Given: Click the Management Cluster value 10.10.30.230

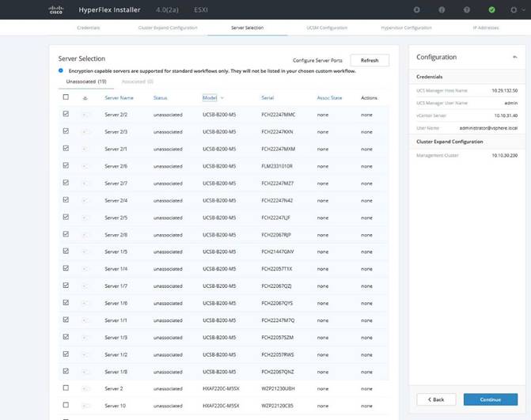Looking at the screenshot, I should [505, 155].
